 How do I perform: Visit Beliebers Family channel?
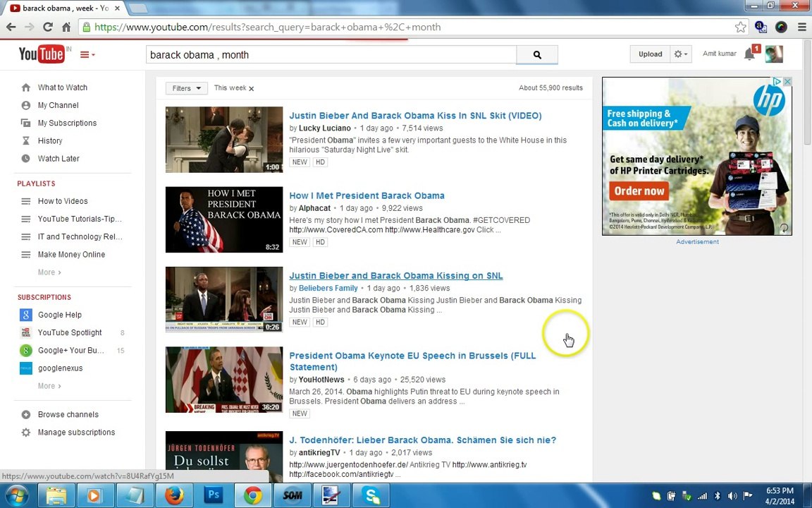tap(328, 288)
